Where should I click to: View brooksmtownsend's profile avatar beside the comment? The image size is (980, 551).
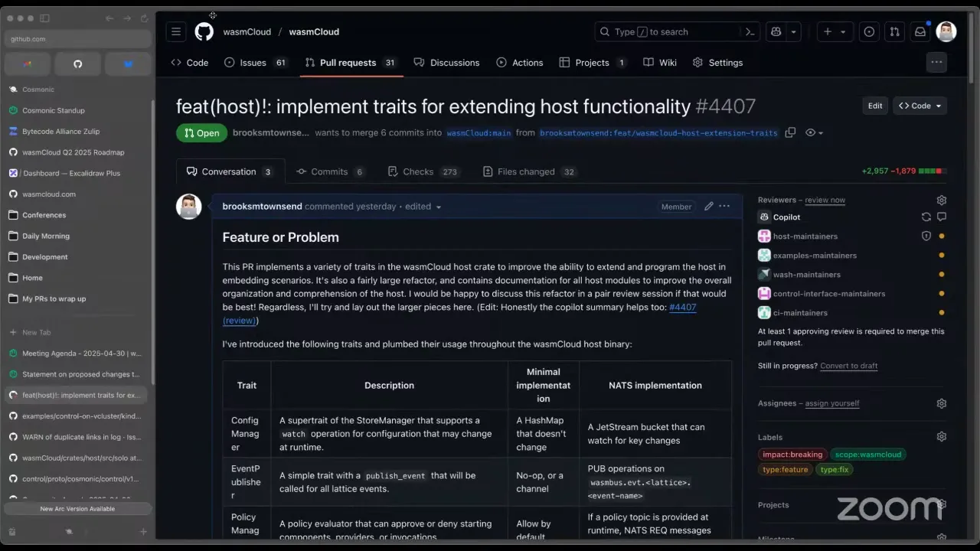[x=189, y=207]
